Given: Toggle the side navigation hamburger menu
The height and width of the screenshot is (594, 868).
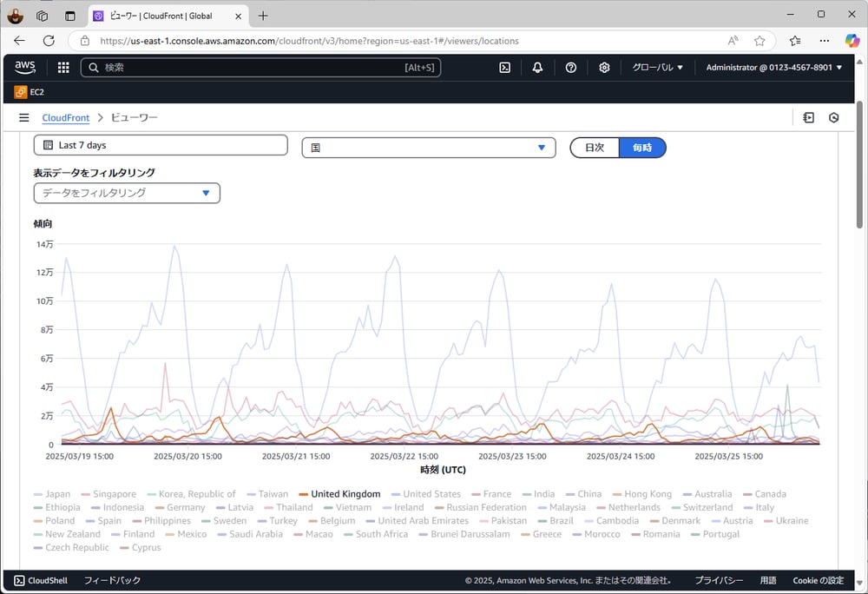Looking at the screenshot, I should click(23, 117).
